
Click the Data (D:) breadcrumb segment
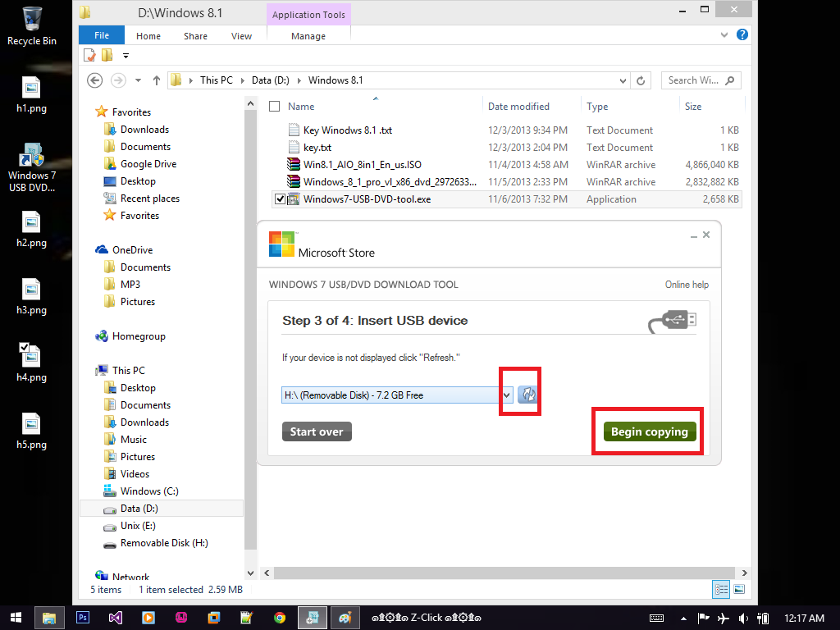point(271,80)
